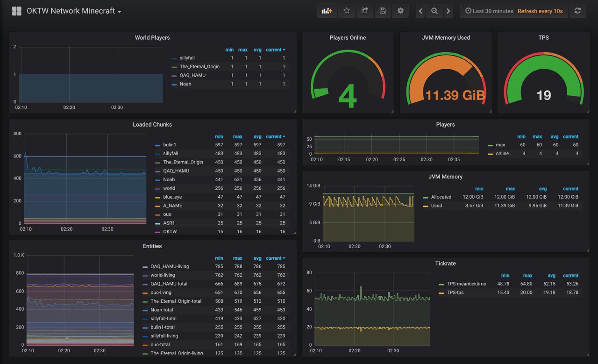Open the Share dashboard icon

click(364, 11)
